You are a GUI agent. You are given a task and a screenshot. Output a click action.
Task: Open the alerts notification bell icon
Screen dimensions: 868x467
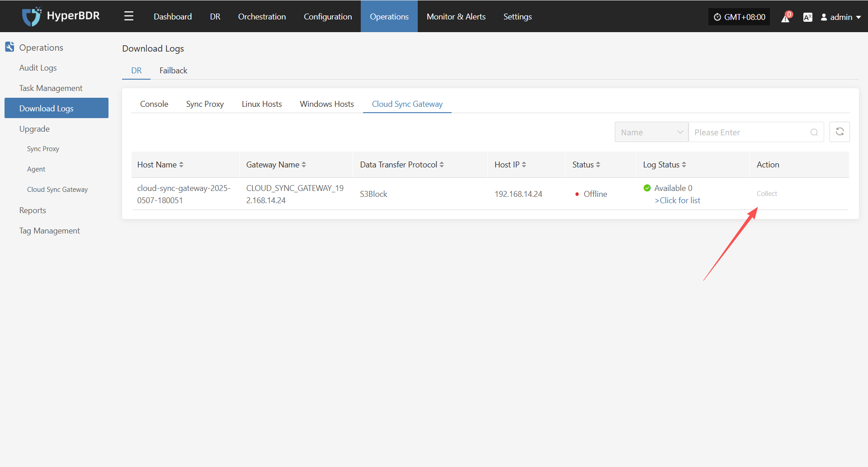pos(786,18)
